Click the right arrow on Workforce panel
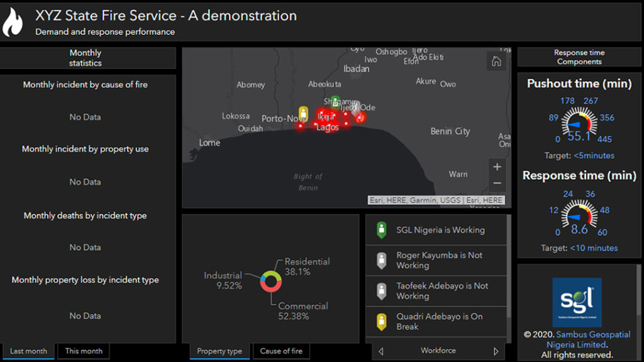 495,351
